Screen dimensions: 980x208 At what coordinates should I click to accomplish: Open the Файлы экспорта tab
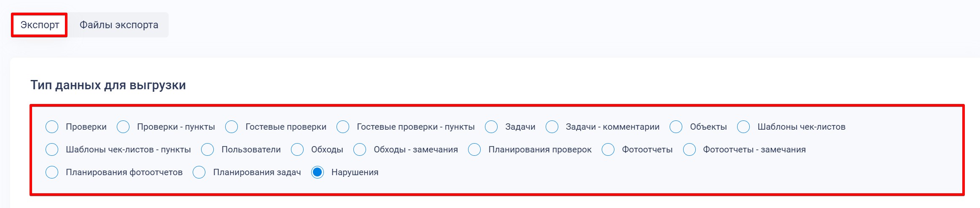tap(118, 25)
